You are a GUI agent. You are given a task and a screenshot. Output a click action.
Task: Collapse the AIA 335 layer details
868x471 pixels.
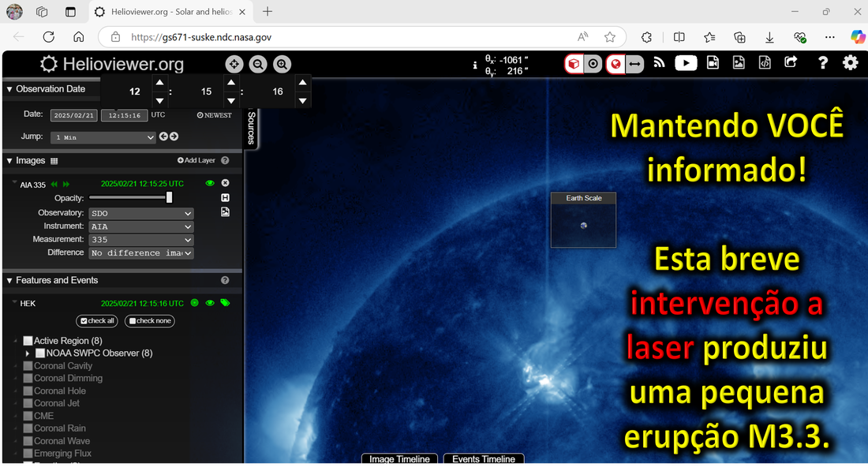pos(14,182)
